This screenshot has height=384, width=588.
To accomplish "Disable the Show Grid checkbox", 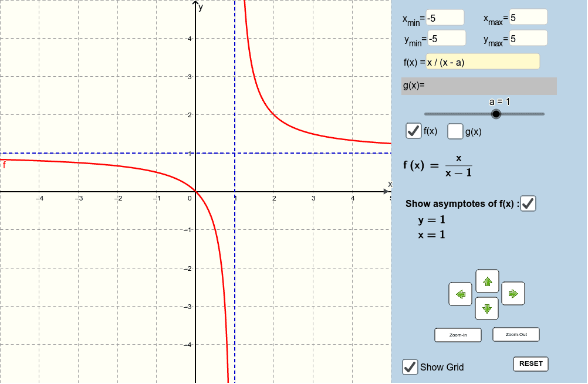I will click(410, 367).
